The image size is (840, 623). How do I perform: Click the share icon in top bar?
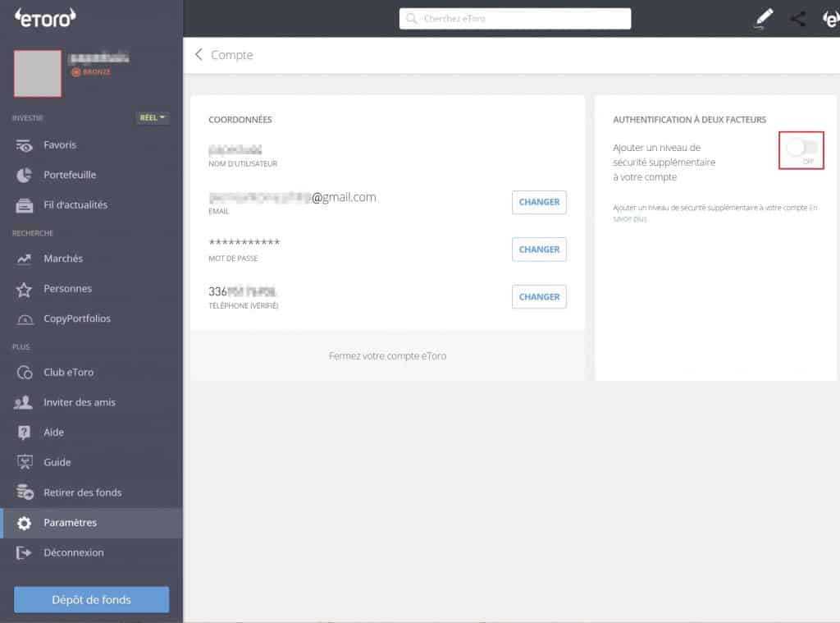(x=797, y=18)
